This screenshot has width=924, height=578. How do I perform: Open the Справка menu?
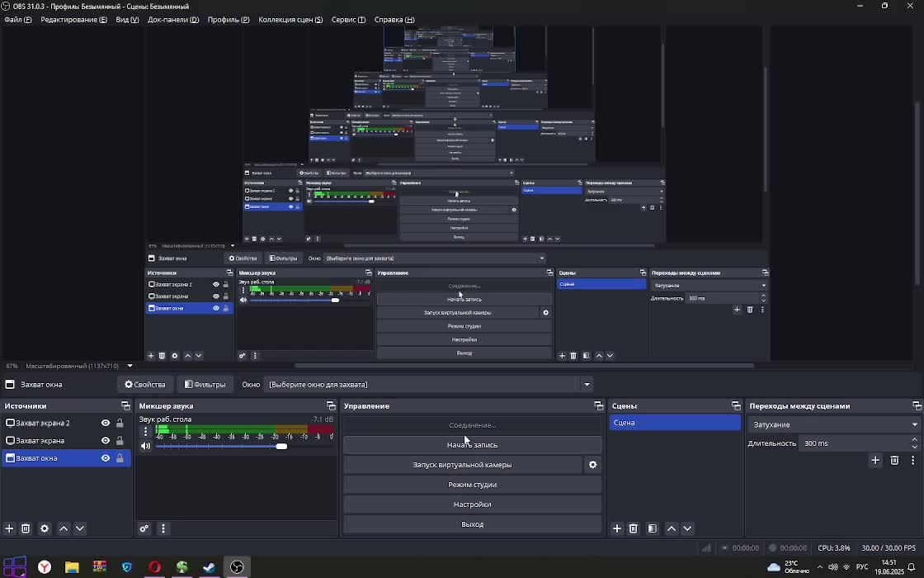(x=394, y=20)
